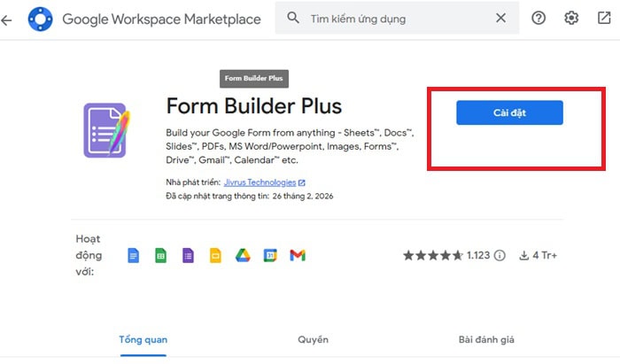Open the Jivrus Technologies developer link

click(261, 182)
